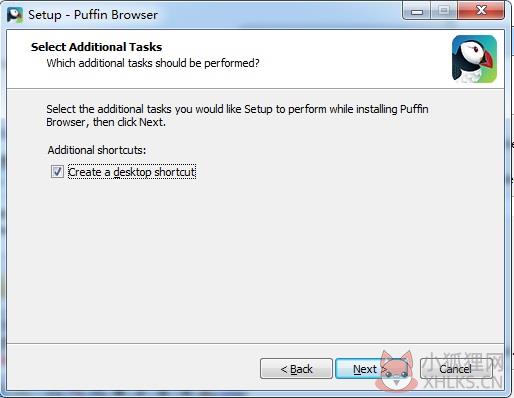This screenshot has width=514, height=398.
Task: Go back with the < Back button
Action: pyautogui.click(x=296, y=369)
